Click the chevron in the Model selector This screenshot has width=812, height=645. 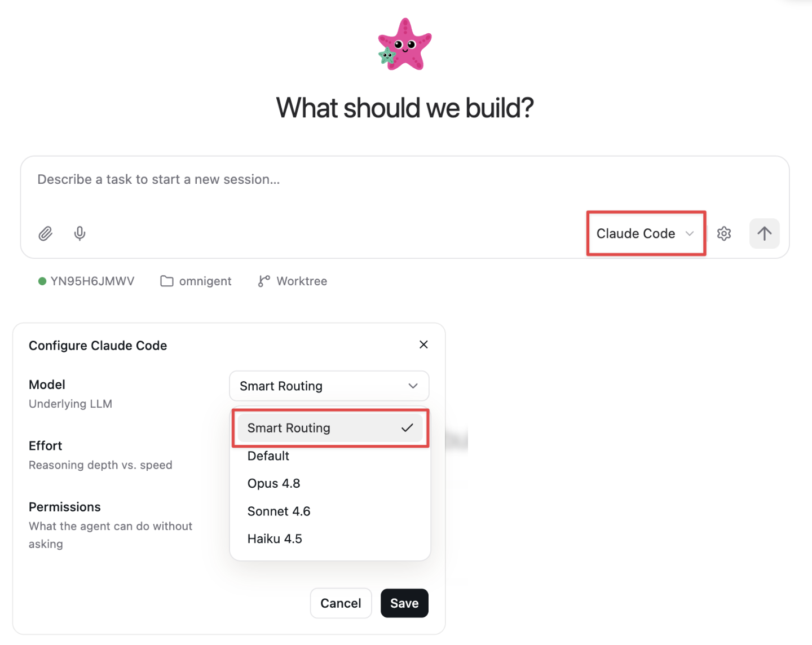[x=413, y=386]
